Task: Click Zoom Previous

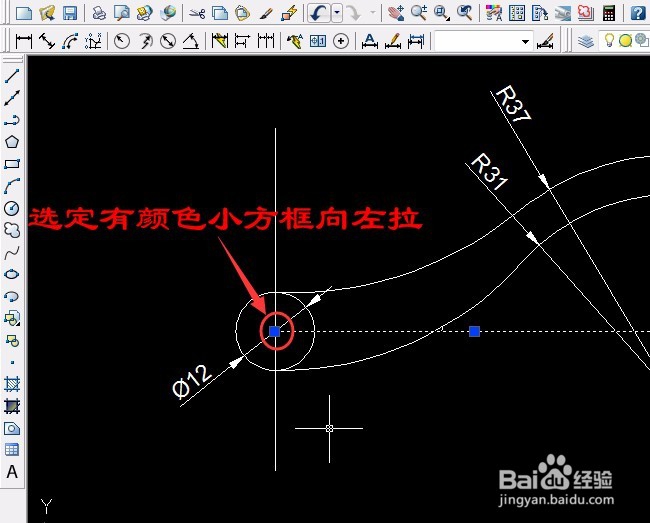Action: pos(465,13)
